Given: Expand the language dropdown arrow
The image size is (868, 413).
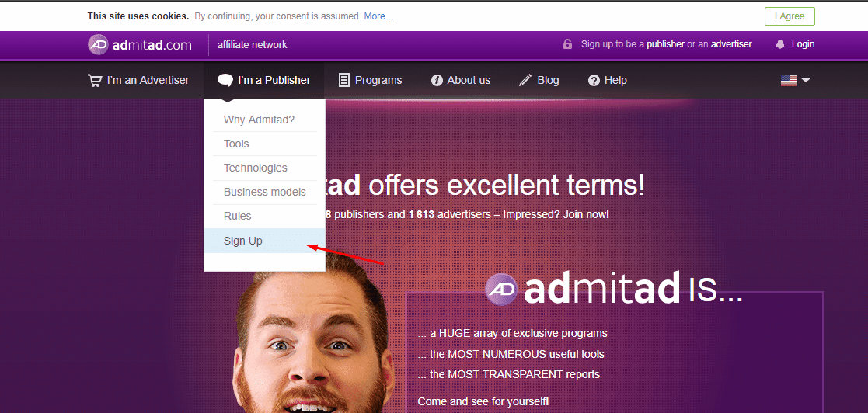Looking at the screenshot, I should (806, 81).
